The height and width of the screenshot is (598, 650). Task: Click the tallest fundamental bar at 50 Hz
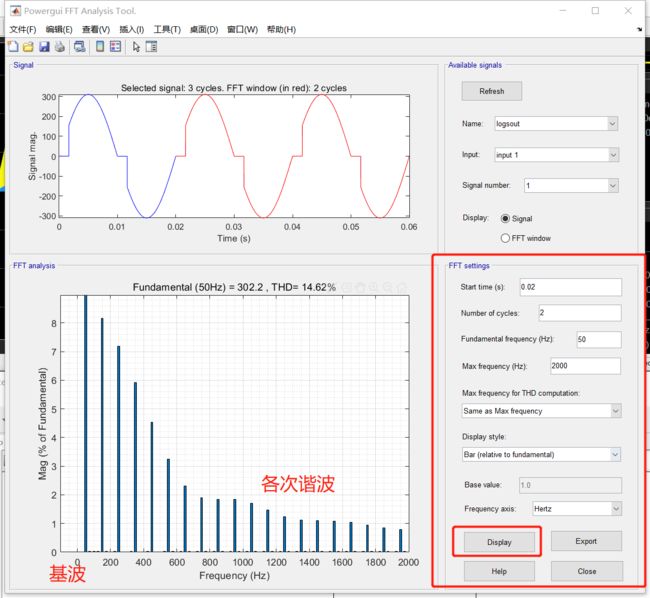85,423
